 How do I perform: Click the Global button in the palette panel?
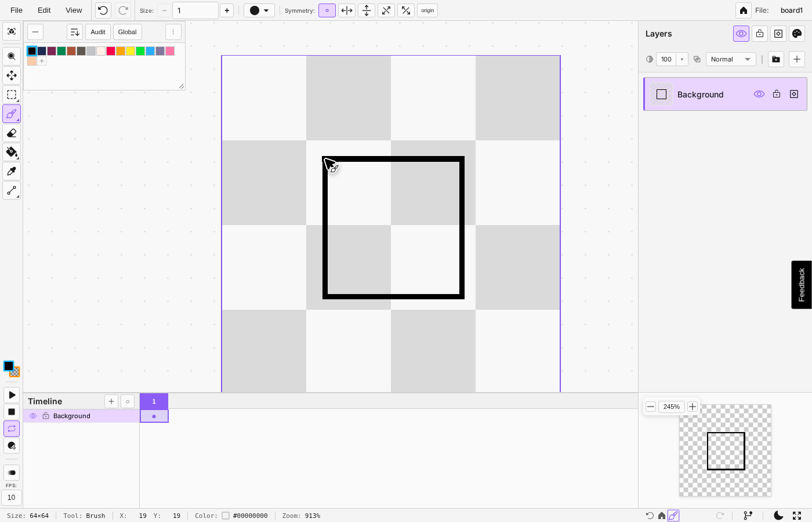click(128, 32)
